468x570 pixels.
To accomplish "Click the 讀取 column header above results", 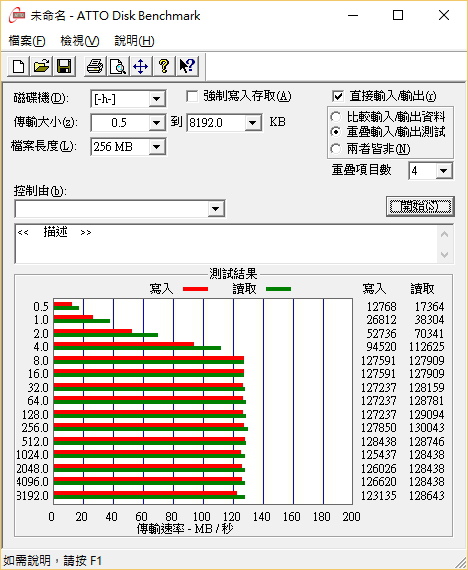I will pyautogui.click(x=423, y=289).
